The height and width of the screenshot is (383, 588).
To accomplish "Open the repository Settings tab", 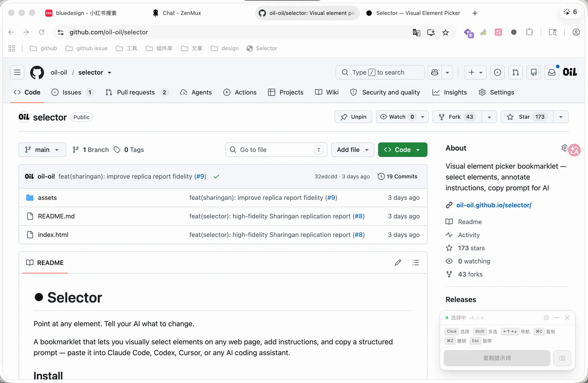I will click(x=496, y=92).
